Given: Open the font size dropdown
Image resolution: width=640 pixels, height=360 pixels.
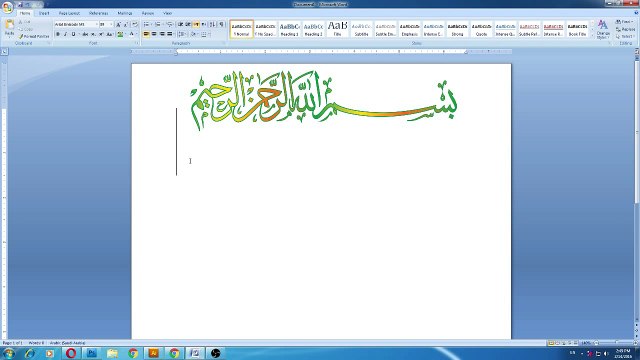Looking at the screenshot, I should pos(111,24).
